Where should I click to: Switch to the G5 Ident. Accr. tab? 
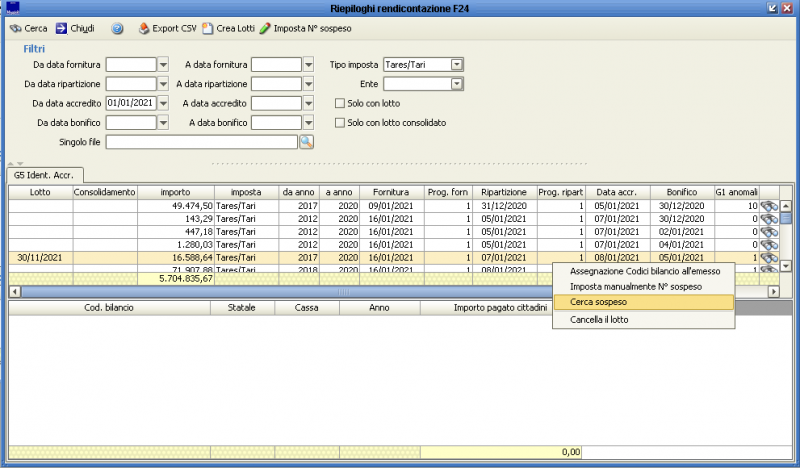coord(41,173)
